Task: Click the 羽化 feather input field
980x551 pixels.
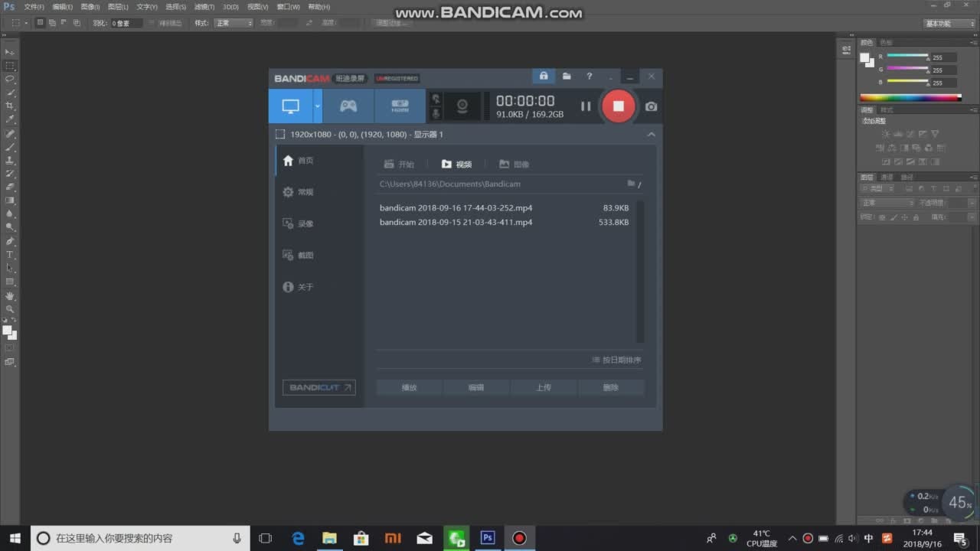Action: (x=127, y=23)
